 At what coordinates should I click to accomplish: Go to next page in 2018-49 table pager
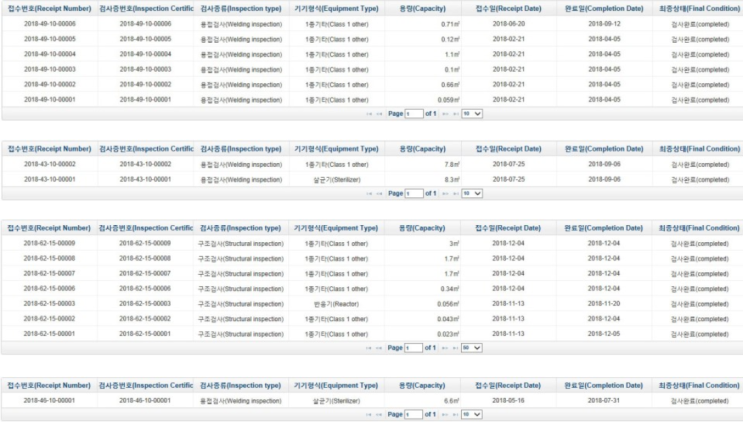coord(445,114)
